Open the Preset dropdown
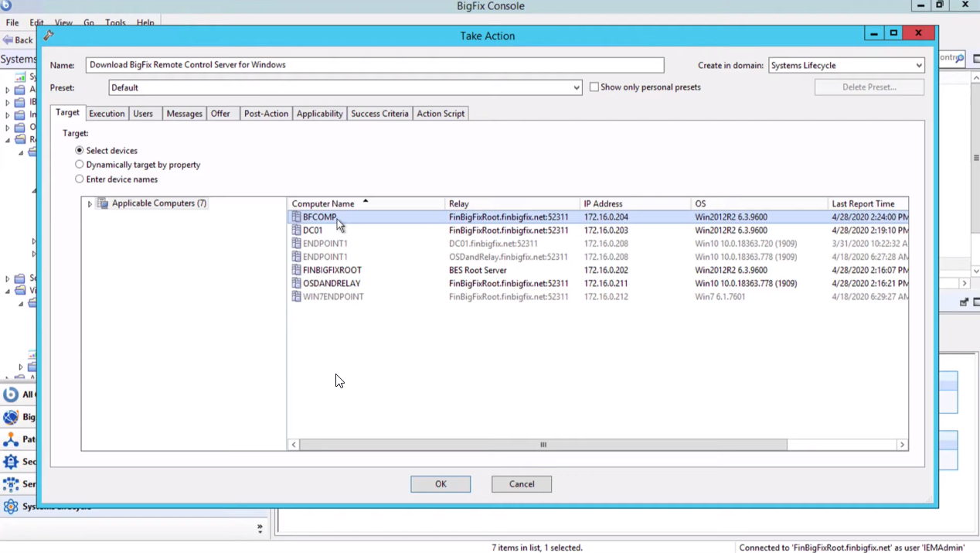Screen dimensions: 980x553 click(x=575, y=87)
